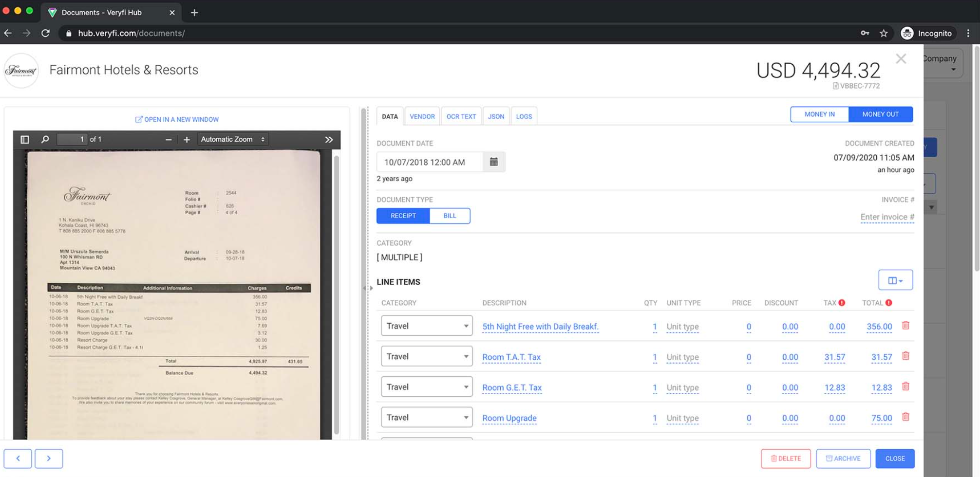Image resolution: width=980 pixels, height=477 pixels.
Task: View the JSON tab
Action: click(496, 116)
